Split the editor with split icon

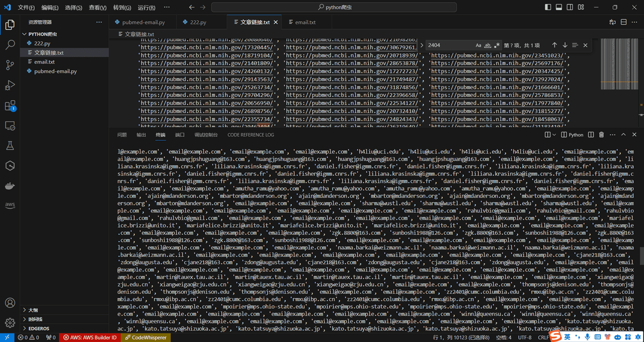tap(624, 22)
